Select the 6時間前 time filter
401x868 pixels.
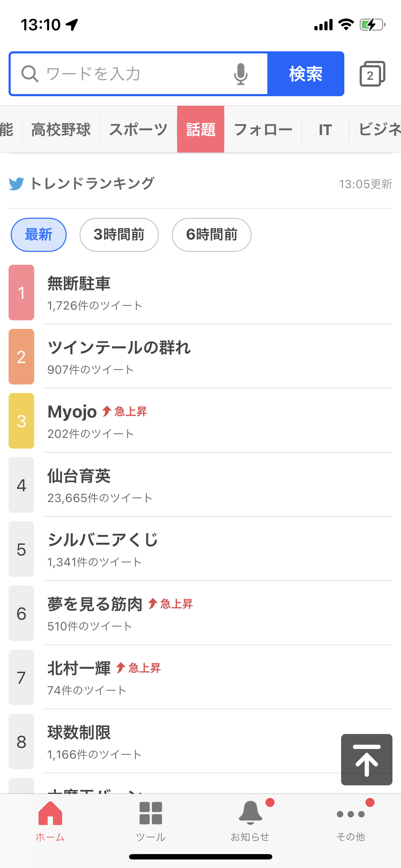[212, 235]
